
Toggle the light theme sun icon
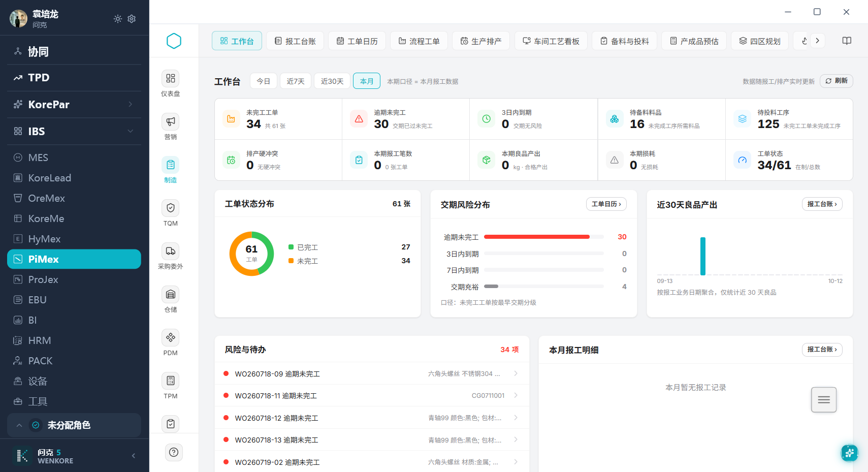(118, 19)
